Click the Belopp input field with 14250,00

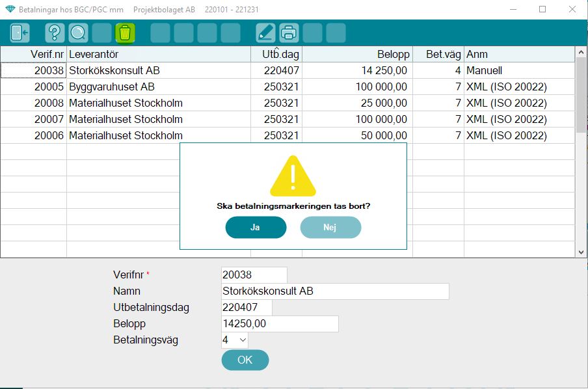click(x=280, y=324)
